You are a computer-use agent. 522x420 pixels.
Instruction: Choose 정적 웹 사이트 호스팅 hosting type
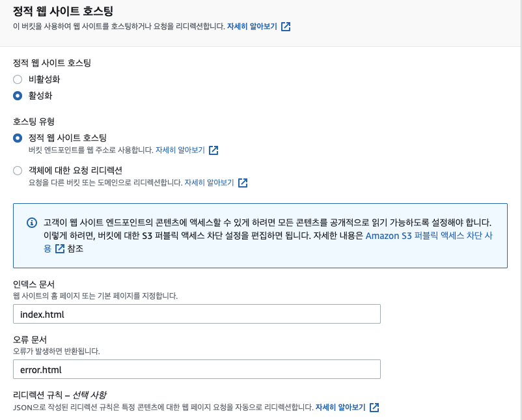[18, 138]
